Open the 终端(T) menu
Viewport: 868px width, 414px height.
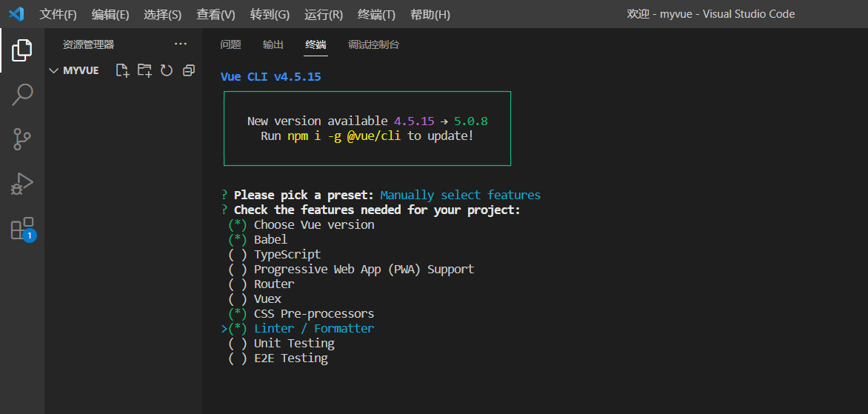[376, 14]
